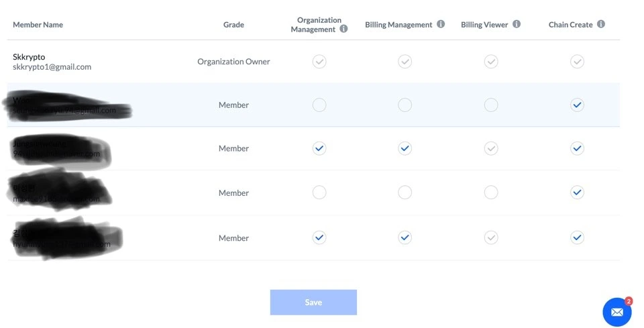Screen dimensions: 644x328
Task: Open the blue chat messenger icon
Action: pos(616,312)
